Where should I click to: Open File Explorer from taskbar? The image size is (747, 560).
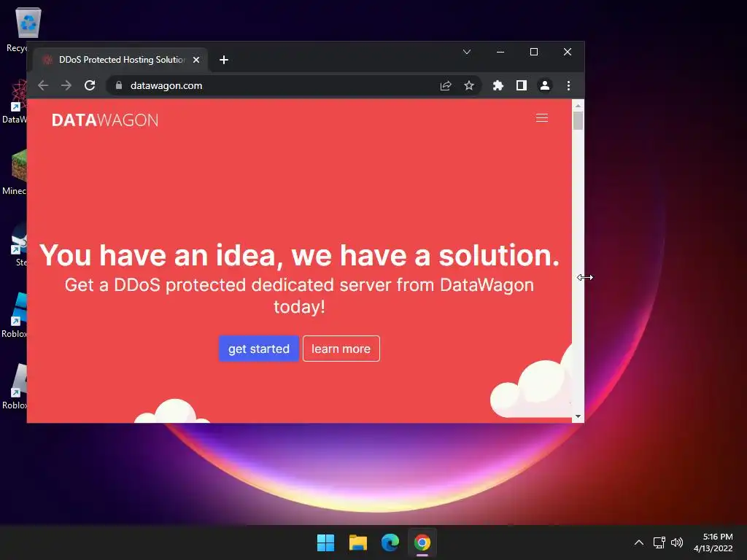pos(357,542)
